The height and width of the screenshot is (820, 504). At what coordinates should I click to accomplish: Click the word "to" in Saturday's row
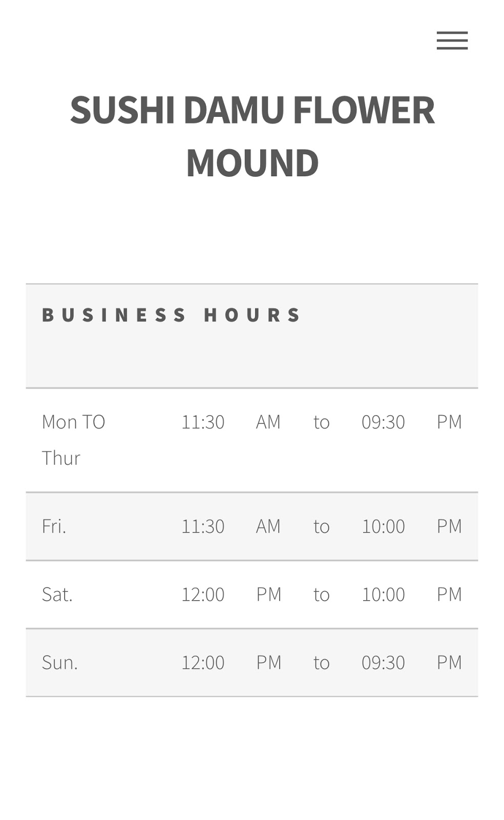tap(321, 594)
